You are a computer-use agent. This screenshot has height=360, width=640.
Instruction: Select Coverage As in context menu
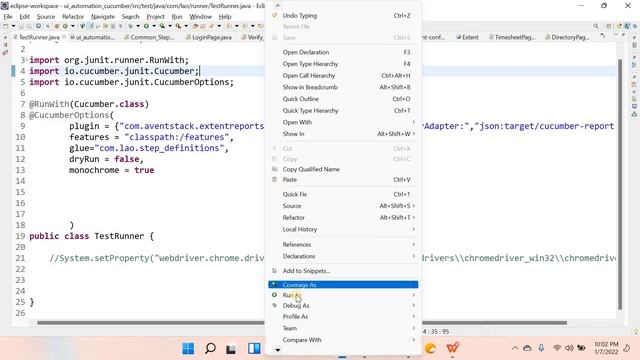(343, 284)
